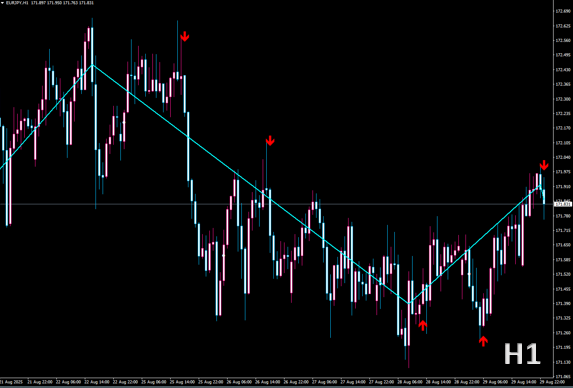Click the EURJPY,H1 symbol title

[x=18, y=3]
